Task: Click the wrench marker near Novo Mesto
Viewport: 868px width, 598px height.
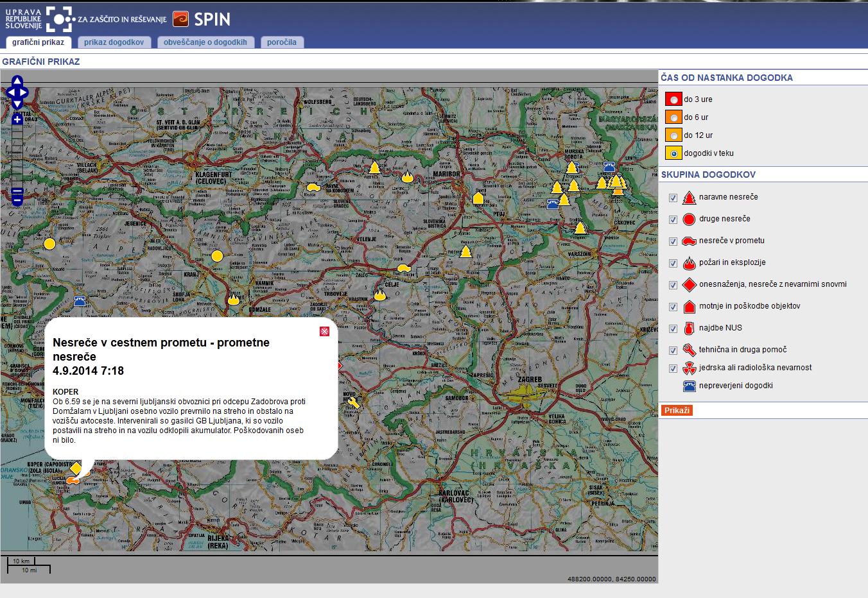Action: (x=353, y=402)
